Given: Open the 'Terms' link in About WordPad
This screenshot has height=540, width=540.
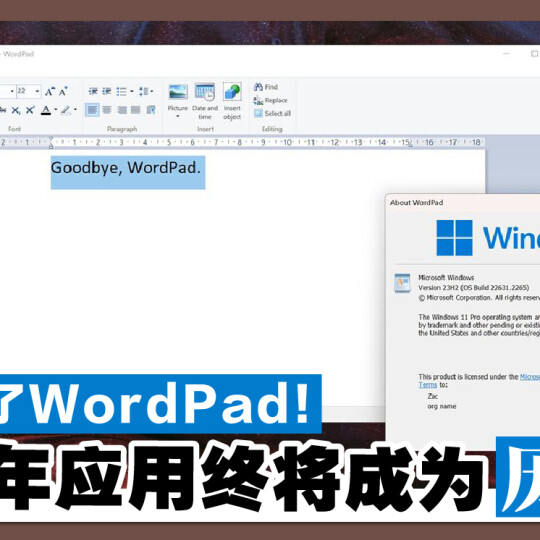Looking at the screenshot, I should (428, 385).
